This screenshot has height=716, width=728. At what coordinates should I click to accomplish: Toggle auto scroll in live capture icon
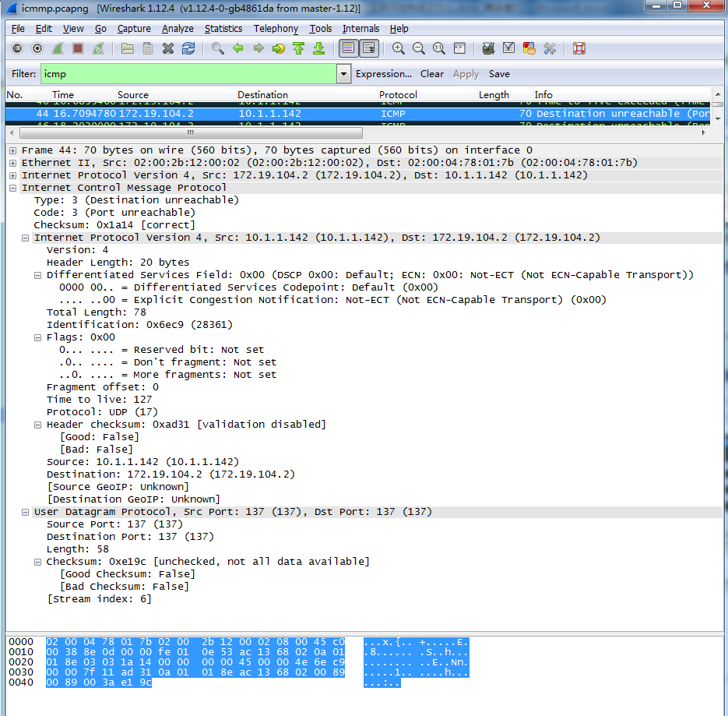(x=369, y=48)
